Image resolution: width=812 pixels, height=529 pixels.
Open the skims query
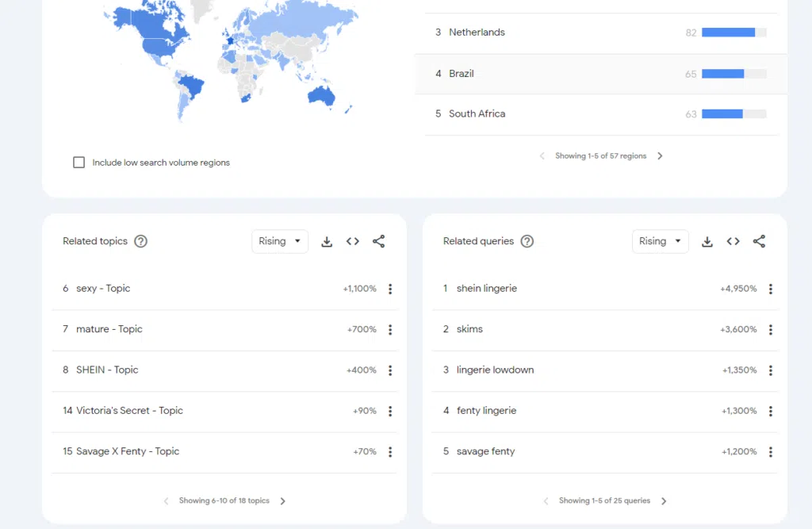(x=469, y=329)
